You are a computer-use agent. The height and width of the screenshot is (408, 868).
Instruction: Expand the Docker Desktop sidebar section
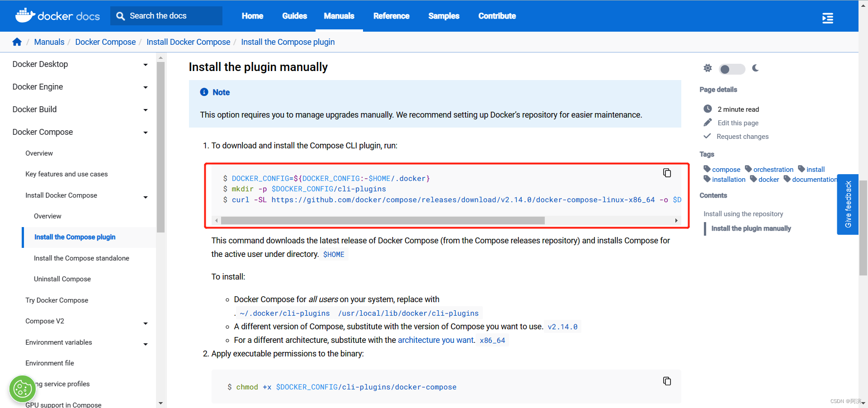pyautogui.click(x=146, y=65)
